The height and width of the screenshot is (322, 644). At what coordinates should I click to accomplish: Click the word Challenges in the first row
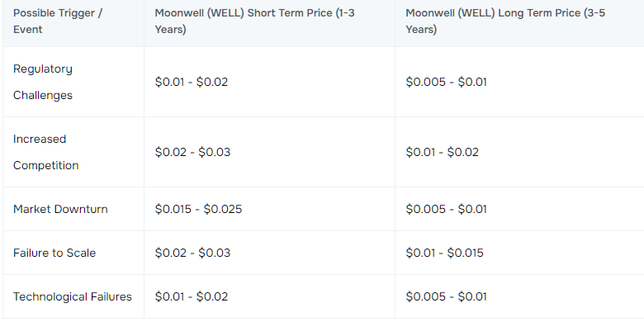coord(43,95)
